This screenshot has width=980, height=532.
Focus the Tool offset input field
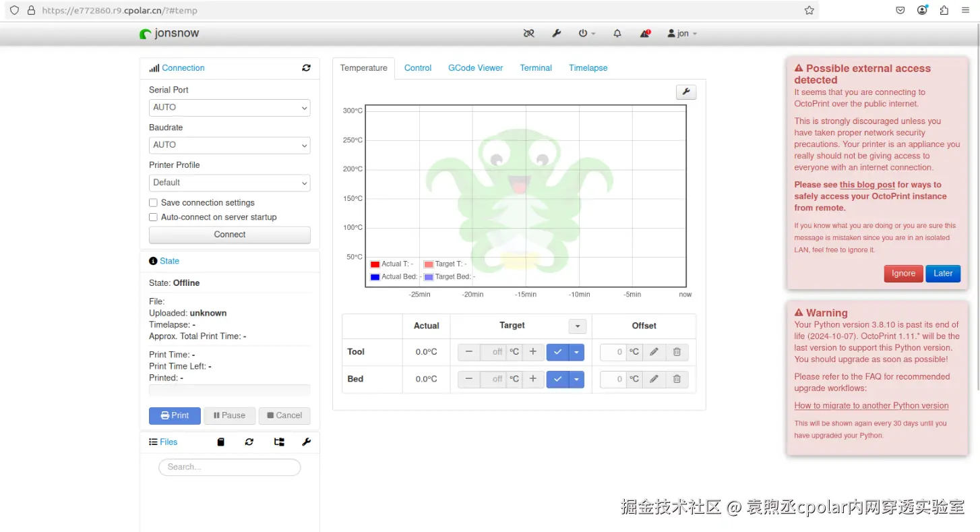pos(613,352)
